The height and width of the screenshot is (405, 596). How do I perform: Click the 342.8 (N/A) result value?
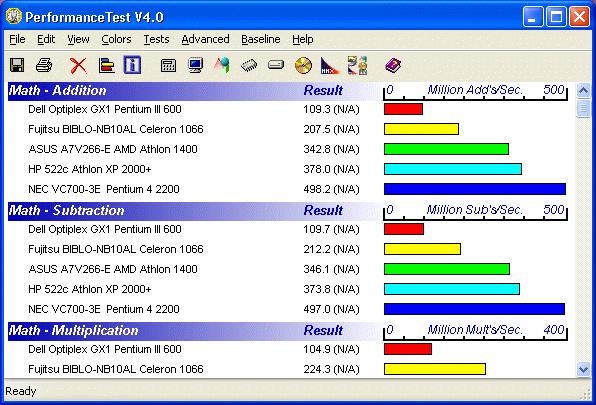pos(331,149)
